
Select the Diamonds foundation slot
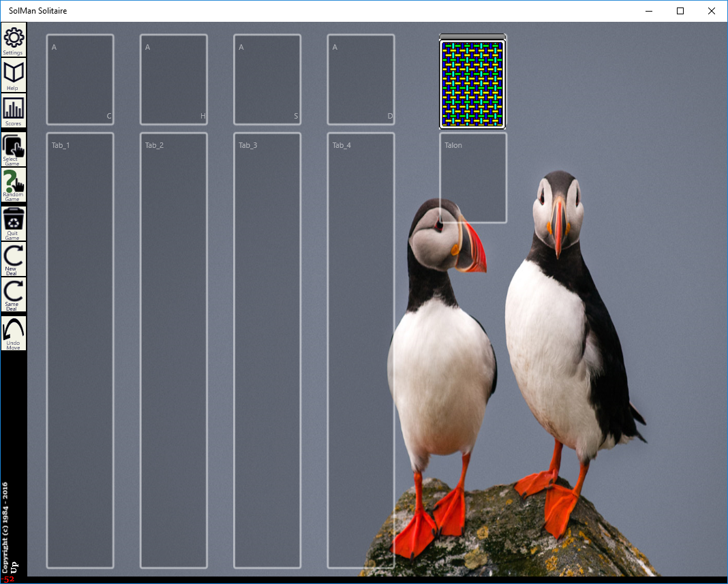tap(361, 80)
